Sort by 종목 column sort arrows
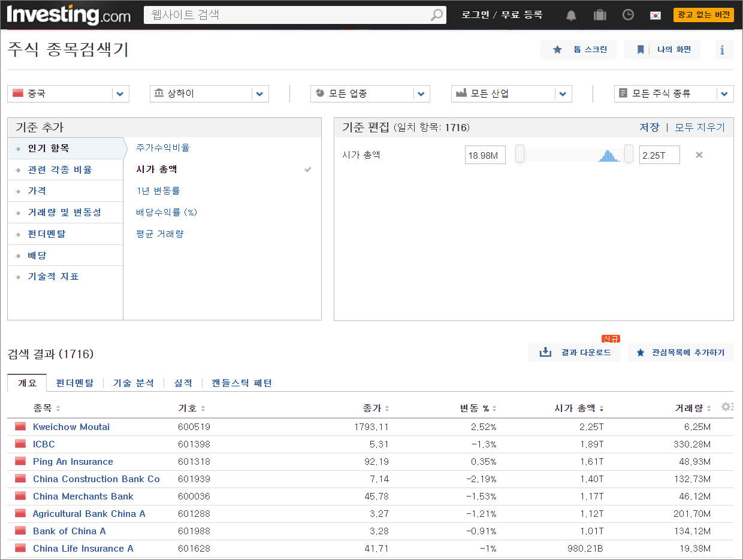The height and width of the screenshot is (560, 743). [x=58, y=408]
